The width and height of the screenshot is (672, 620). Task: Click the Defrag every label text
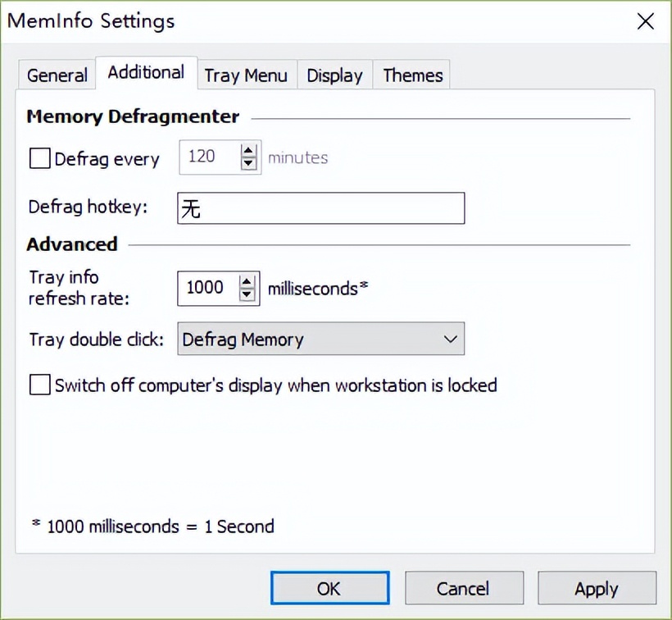(107, 158)
